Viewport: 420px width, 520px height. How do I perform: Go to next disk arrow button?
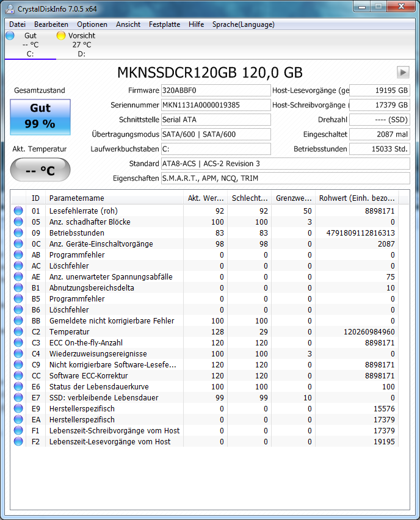(x=403, y=72)
